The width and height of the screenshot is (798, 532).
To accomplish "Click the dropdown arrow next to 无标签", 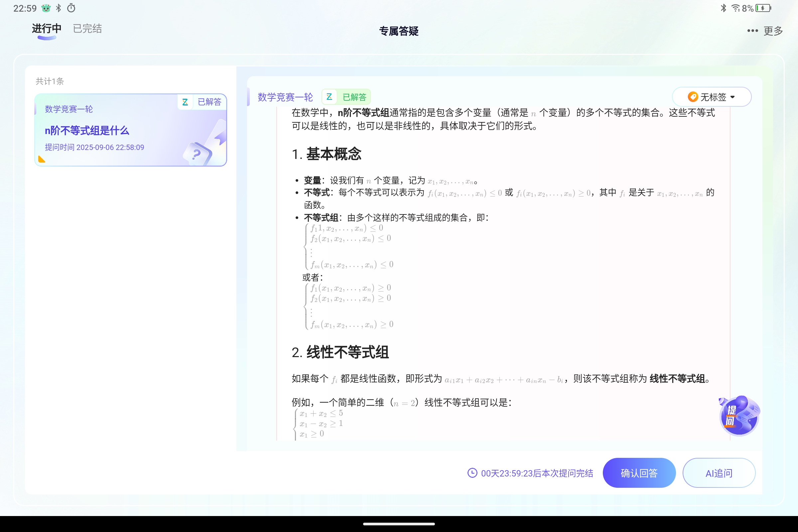I will click(x=732, y=97).
